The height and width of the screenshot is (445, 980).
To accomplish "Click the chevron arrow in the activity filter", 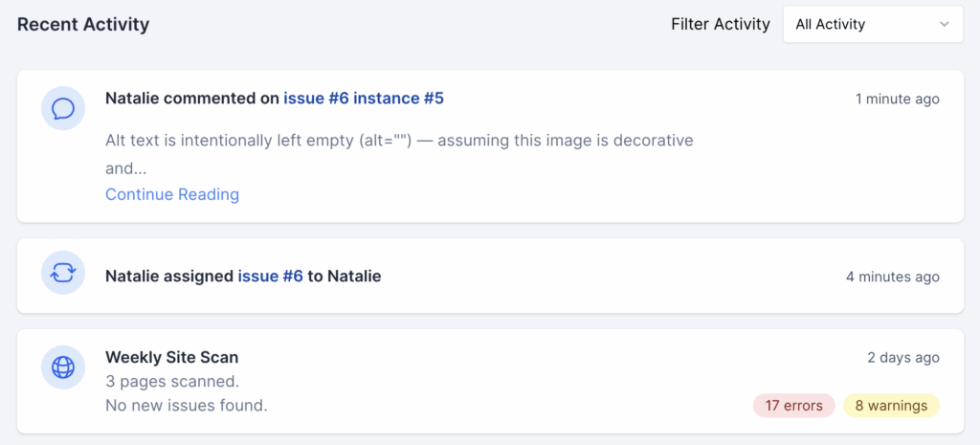I will click(944, 25).
